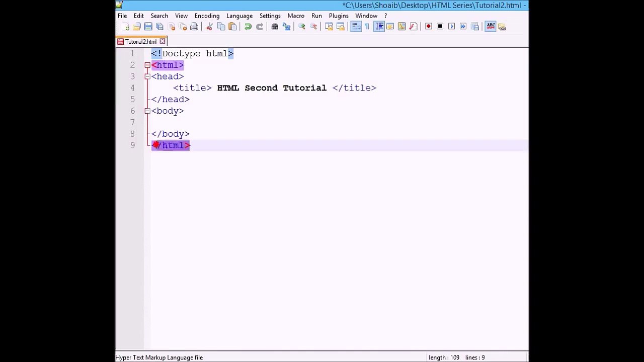Collapse the head fold on line 3
The width and height of the screenshot is (644, 362).
(x=147, y=76)
